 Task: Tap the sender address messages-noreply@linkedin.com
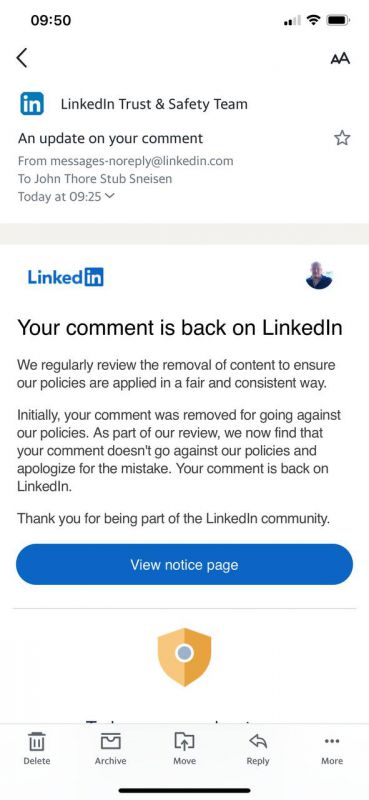pos(141,161)
